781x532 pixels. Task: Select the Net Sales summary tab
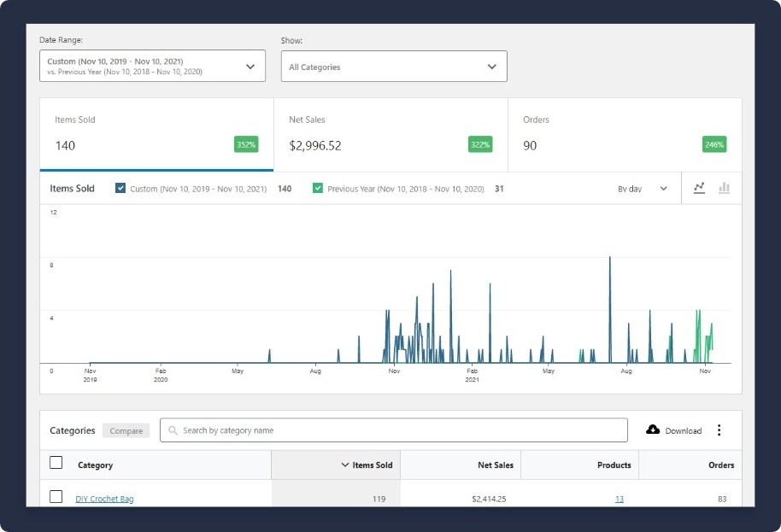pyautogui.click(x=390, y=135)
